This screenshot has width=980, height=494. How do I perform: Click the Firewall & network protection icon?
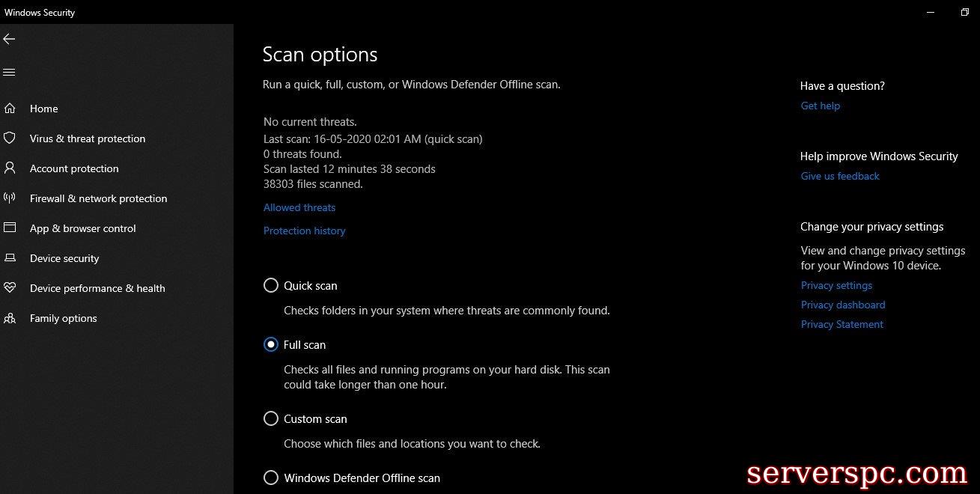pos(10,198)
